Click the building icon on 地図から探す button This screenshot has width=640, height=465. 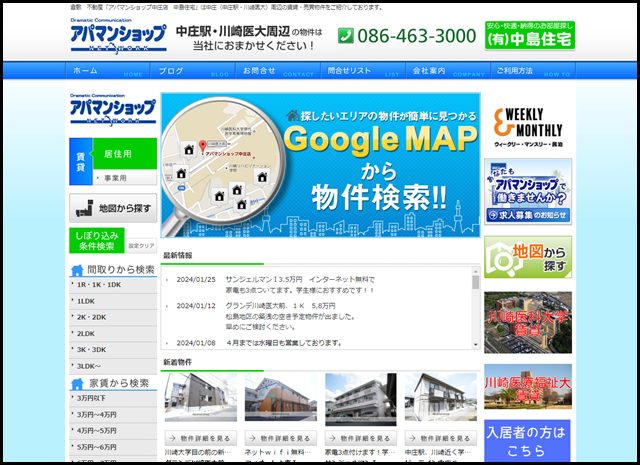(x=84, y=209)
